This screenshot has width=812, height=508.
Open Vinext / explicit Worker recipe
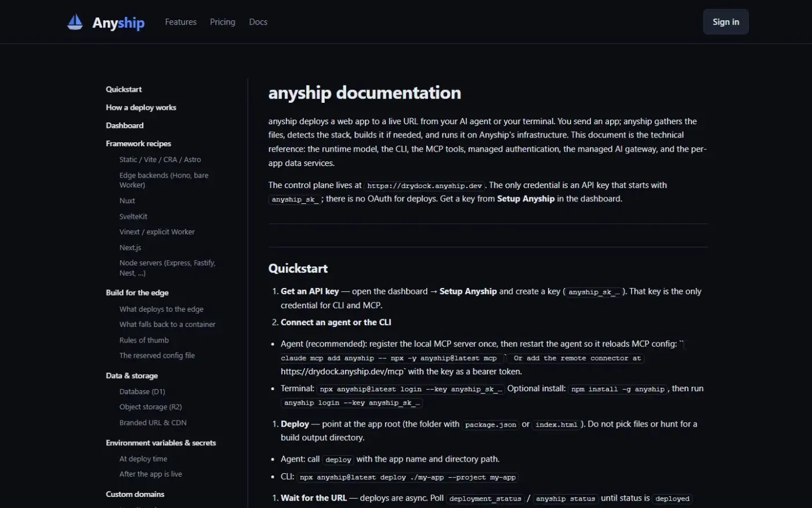[x=157, y=232]
